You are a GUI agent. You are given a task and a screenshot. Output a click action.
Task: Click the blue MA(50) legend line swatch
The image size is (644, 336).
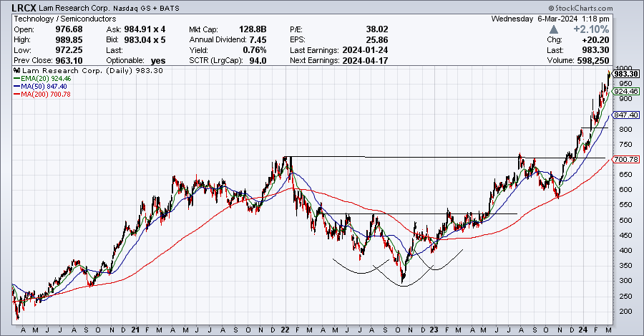(x=17, y=87)
